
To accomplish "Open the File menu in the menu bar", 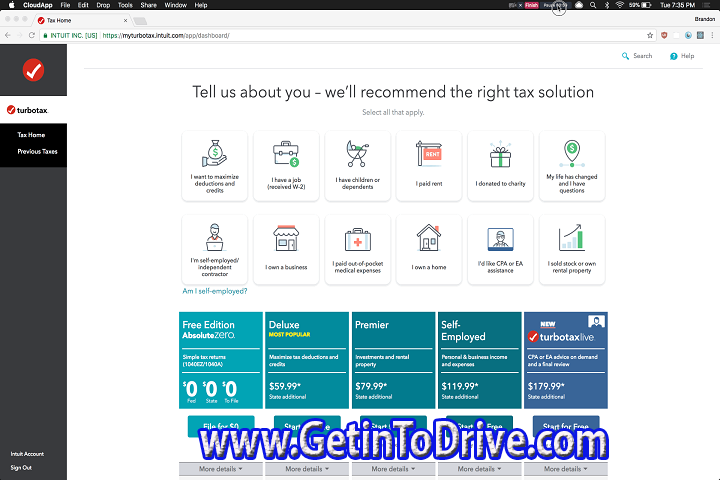I will tap(65, 5).
